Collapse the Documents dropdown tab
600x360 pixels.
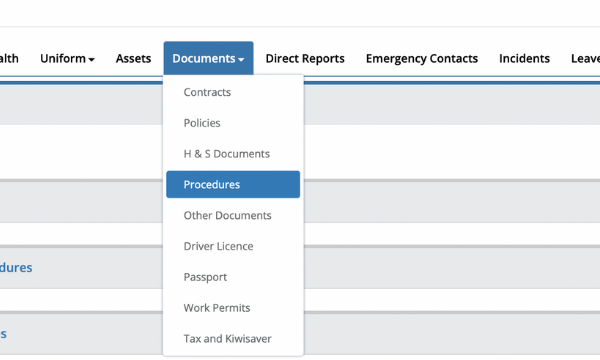tap(209, 58)
